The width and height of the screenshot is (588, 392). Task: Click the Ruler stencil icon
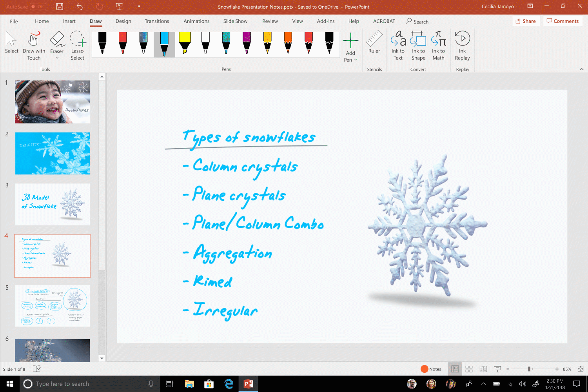[x=374, y=43]
